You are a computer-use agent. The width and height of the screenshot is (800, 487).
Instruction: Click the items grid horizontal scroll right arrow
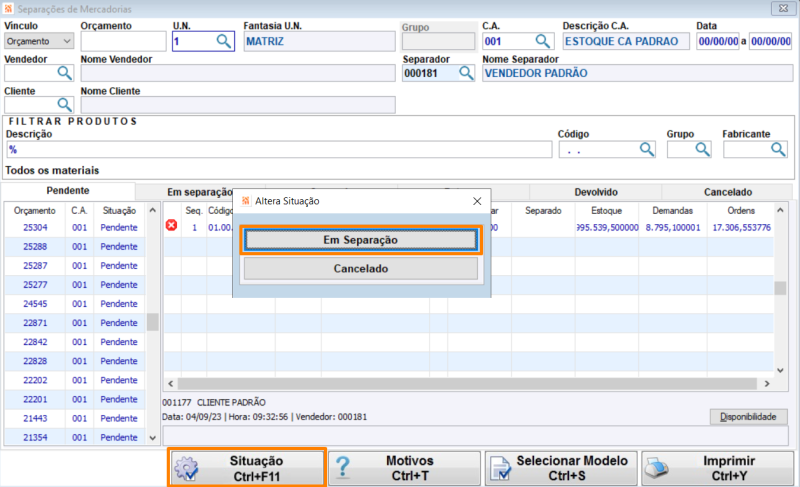click(767, 383)
